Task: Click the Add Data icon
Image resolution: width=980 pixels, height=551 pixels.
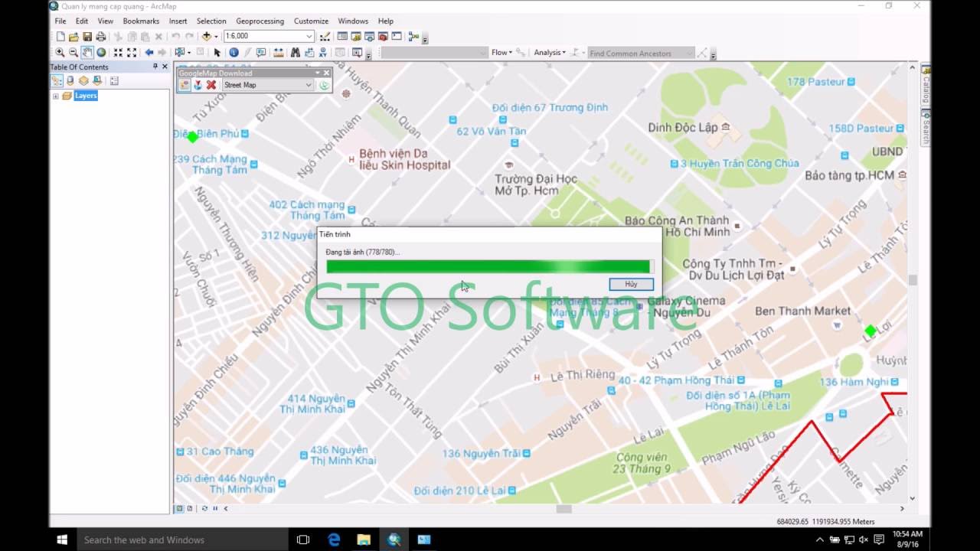Action: (x=206, y=36)
